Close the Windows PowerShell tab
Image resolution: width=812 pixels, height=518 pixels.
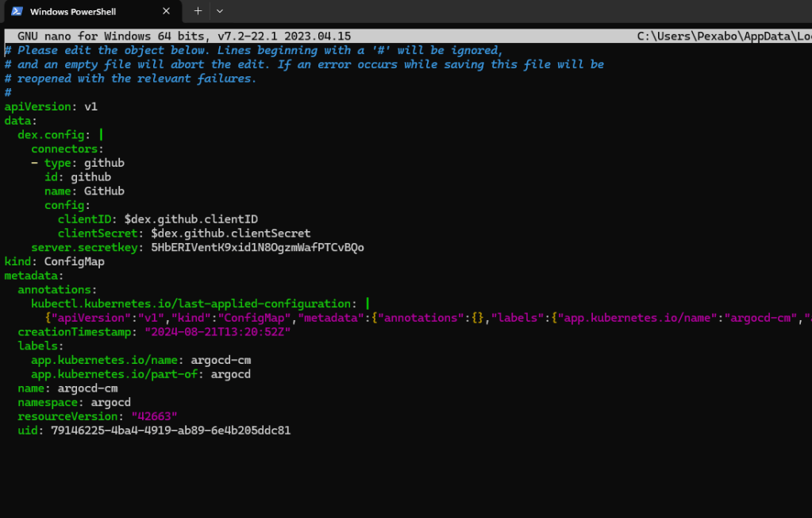[166, 11]
